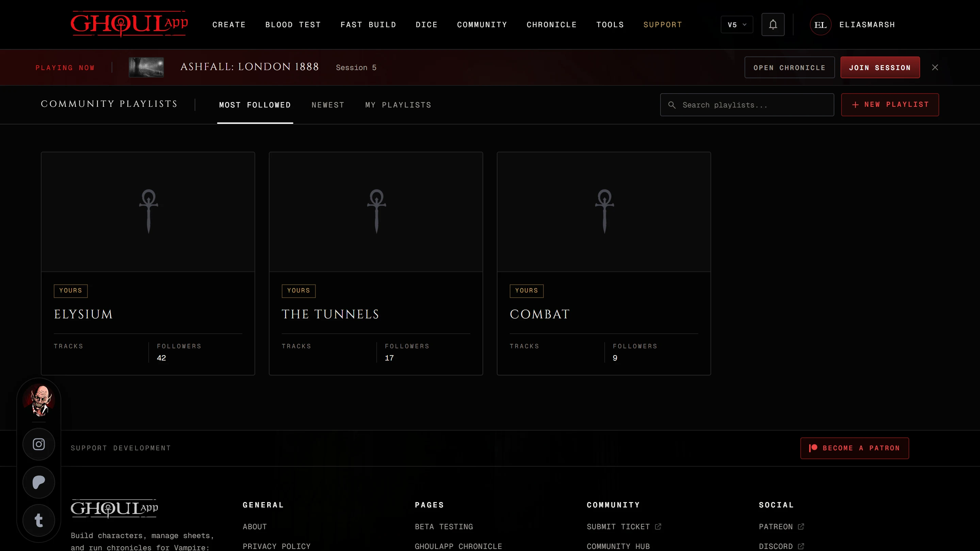Open the Dice nav item
Image resolution: width=980 pixels, height=551 pixels.
(426, 25)
